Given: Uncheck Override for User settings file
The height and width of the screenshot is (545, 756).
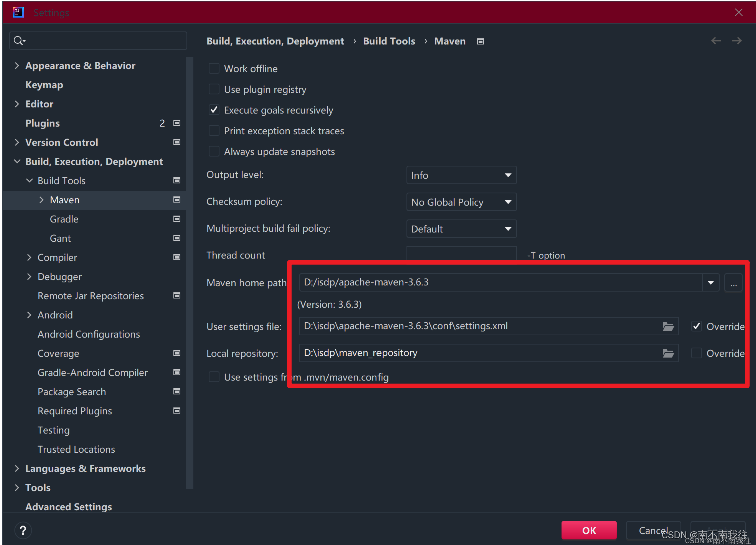Looking at the screenshot, I should tap(696, 326).
